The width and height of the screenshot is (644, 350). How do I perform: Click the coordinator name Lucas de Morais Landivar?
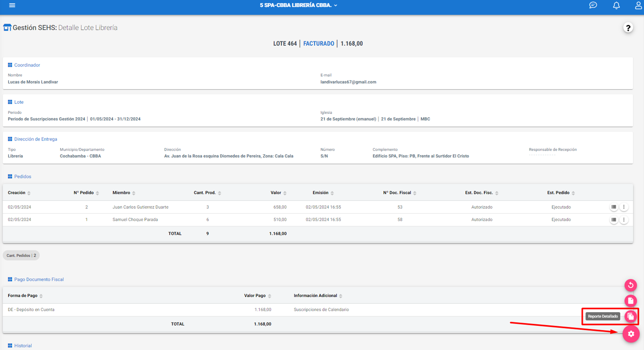(x=33, y=82)
